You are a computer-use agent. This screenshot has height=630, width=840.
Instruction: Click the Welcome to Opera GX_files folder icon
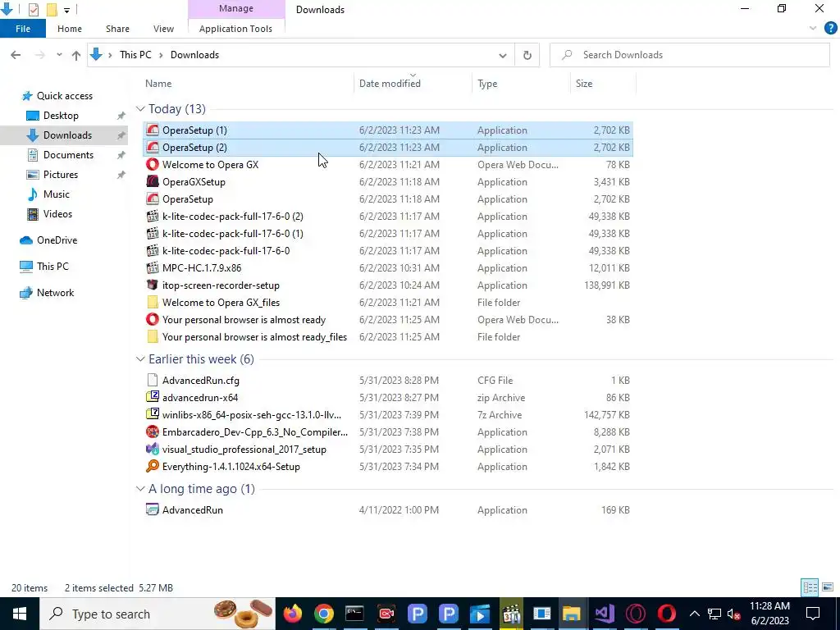[x=153, y=302]
